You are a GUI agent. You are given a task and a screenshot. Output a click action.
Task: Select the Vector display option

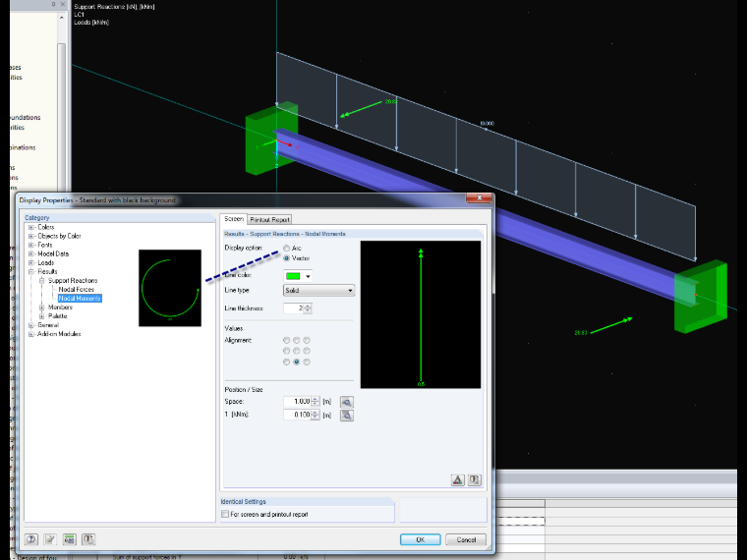[286, 258]
